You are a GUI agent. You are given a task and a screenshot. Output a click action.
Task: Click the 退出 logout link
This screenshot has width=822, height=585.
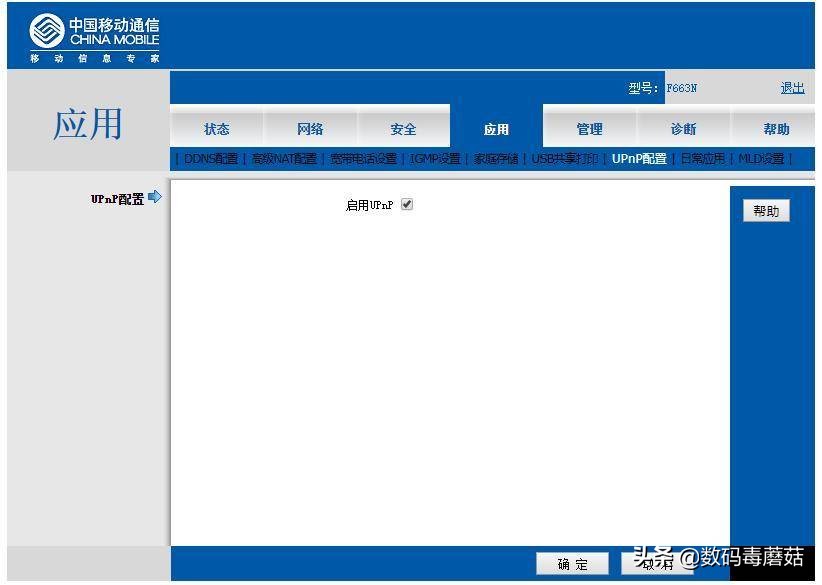click(x=792, y=89)
